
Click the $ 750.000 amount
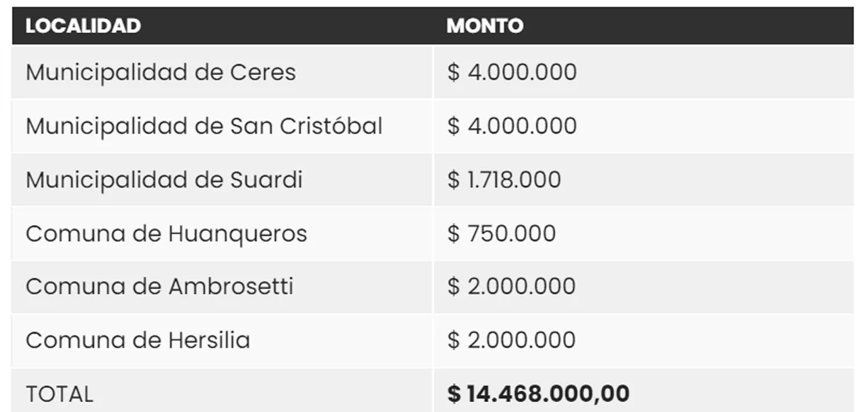tap(501, 234)
